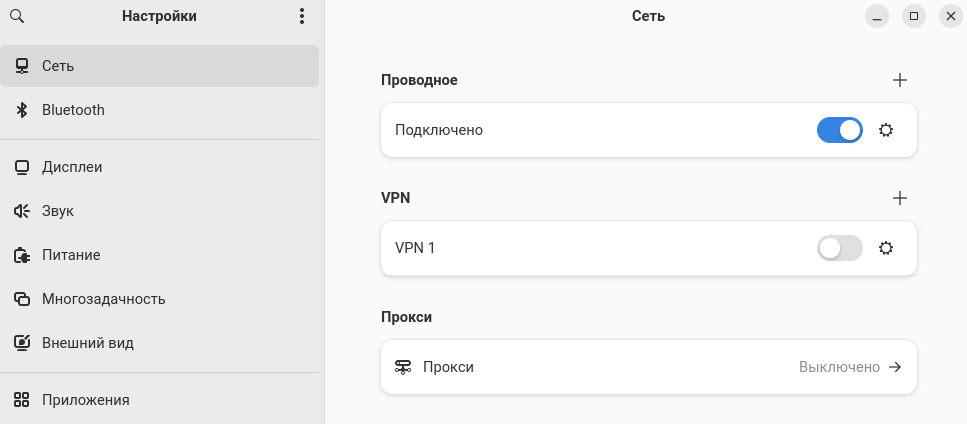The image size is (967, 424).
Task: Maximize the Settings window
Action: (x=913, y=16)
